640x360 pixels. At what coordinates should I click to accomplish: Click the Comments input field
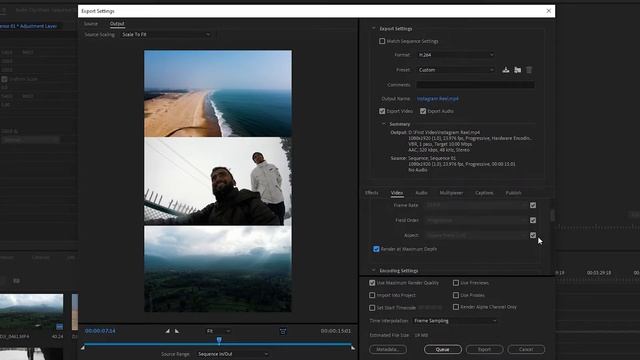point(475,85)
